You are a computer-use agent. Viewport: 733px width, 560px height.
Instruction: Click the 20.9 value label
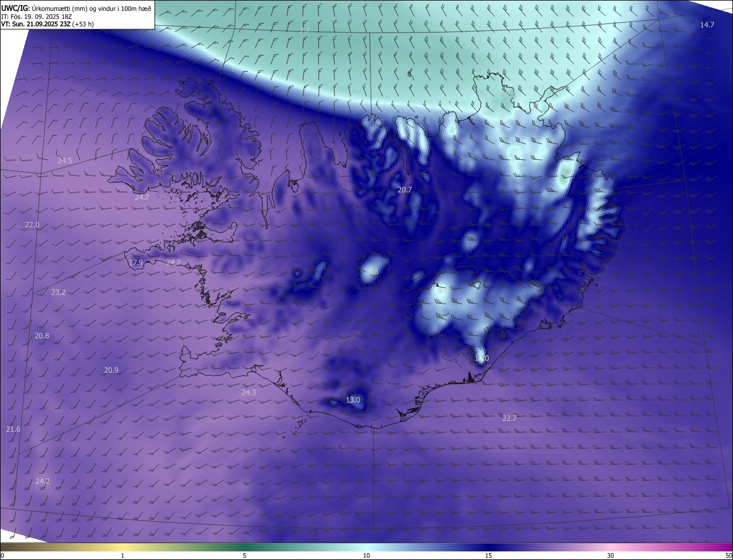coord(111,370)
